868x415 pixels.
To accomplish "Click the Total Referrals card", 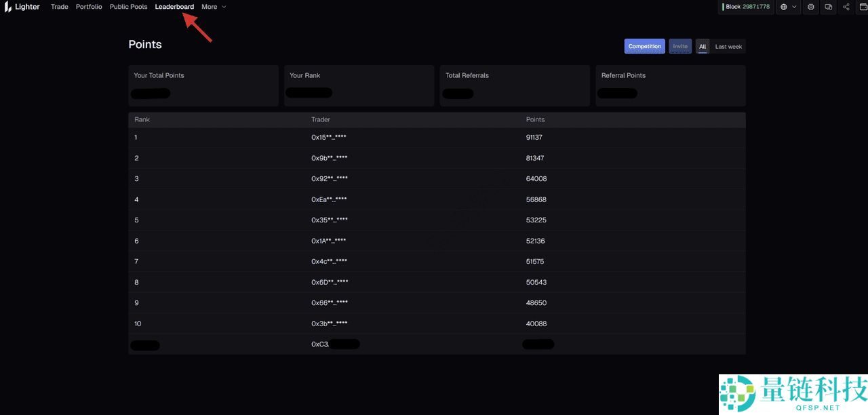I will coord(515,85).
